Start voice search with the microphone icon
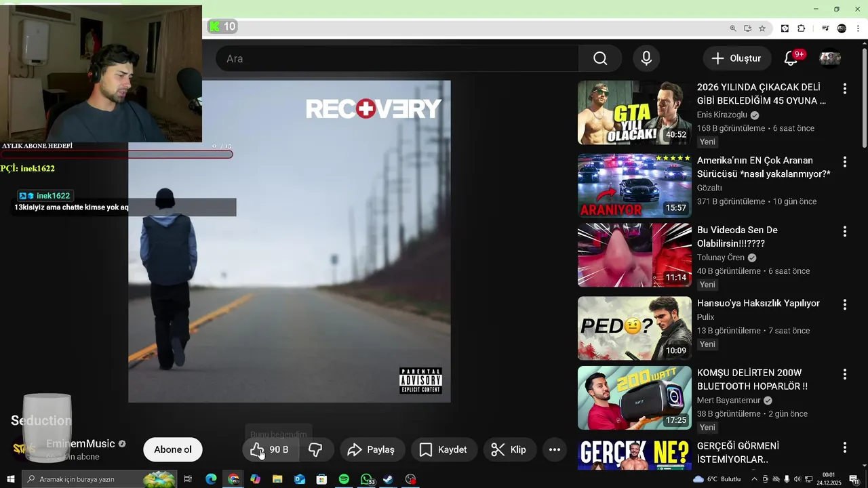 646,58
